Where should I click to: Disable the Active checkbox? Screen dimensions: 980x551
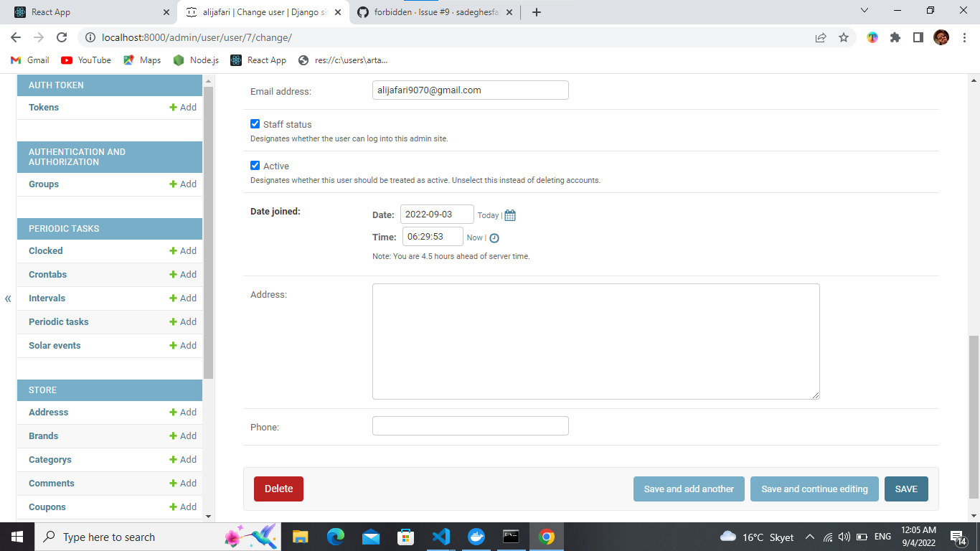255,165
